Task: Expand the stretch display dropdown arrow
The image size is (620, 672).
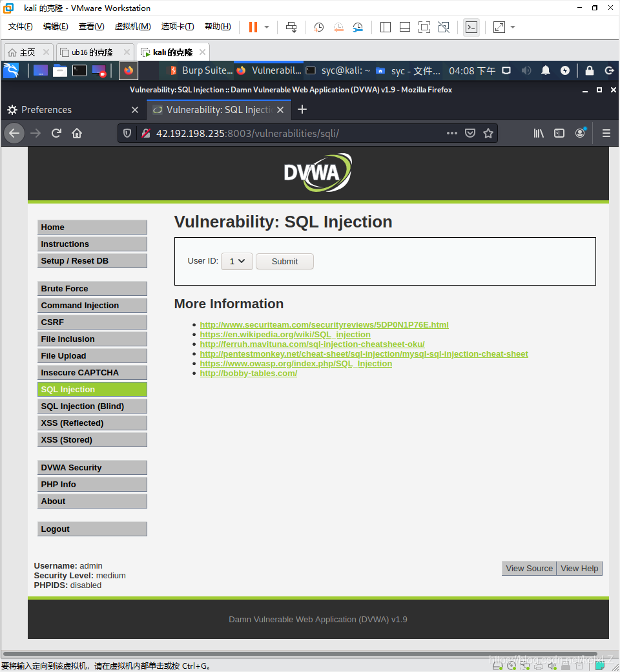Action: [x=513, y=27]
